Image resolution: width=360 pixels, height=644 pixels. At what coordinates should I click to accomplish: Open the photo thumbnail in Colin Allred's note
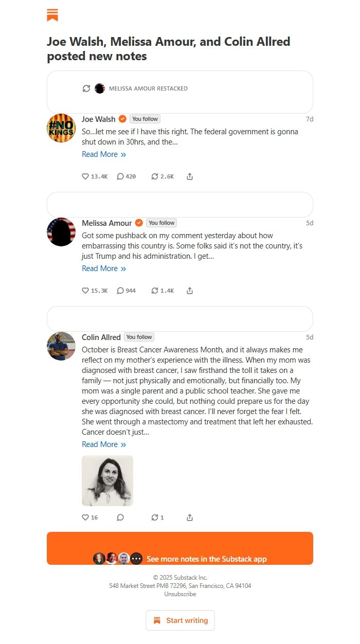[107, 480]
